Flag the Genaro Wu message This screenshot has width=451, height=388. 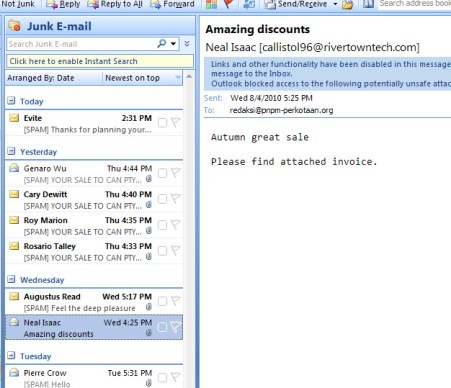[176, 173]
